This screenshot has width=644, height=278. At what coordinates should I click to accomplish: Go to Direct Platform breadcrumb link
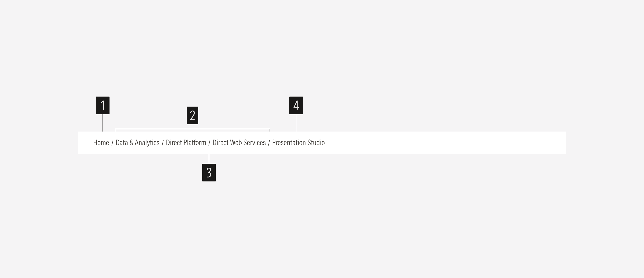point(186,143)
